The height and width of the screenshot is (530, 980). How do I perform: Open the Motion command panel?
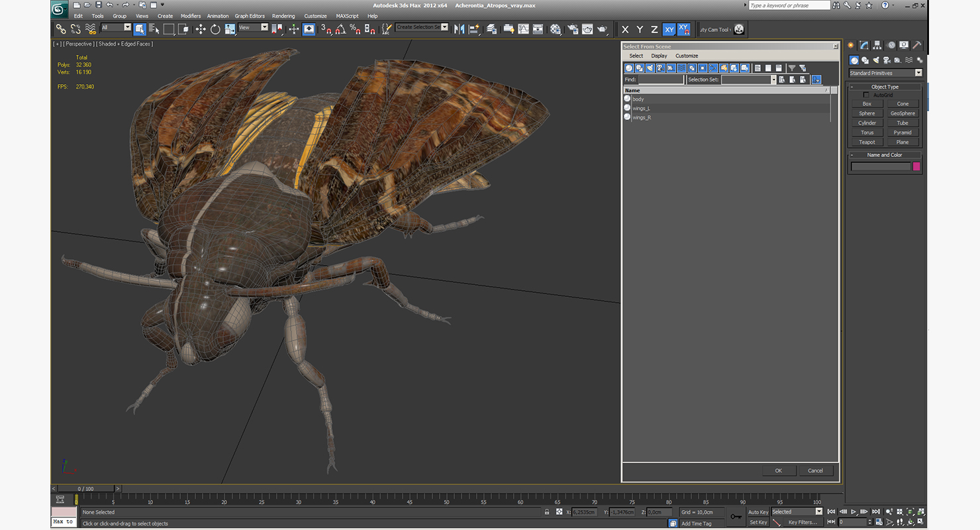[891, 45]
